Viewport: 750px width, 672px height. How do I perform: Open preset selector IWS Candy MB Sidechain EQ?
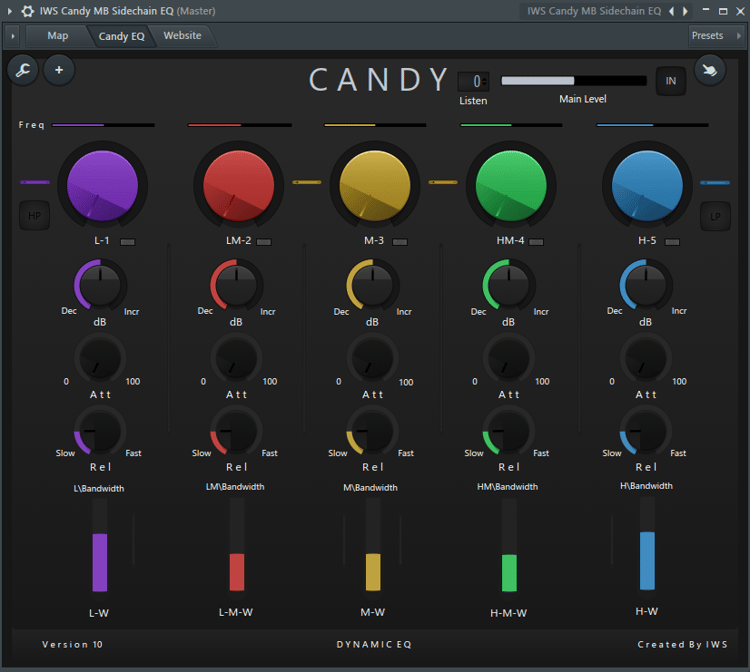point(594,11)
